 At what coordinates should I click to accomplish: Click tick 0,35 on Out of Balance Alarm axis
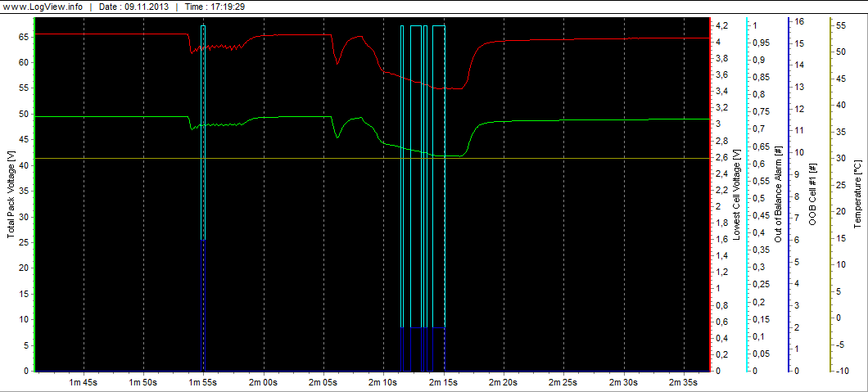[759, 250]
